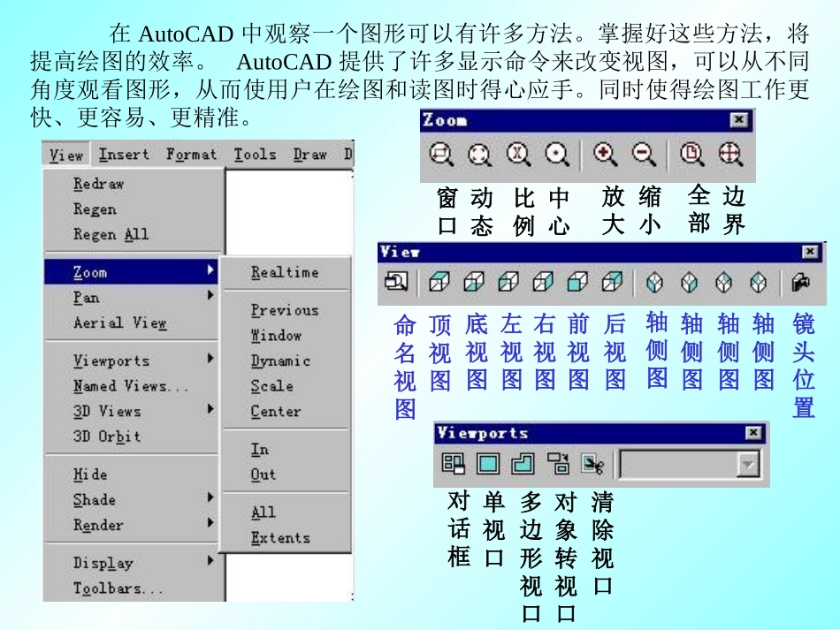Choose In from Zoom submenu
840x630 pixels.
click(286, 449)
